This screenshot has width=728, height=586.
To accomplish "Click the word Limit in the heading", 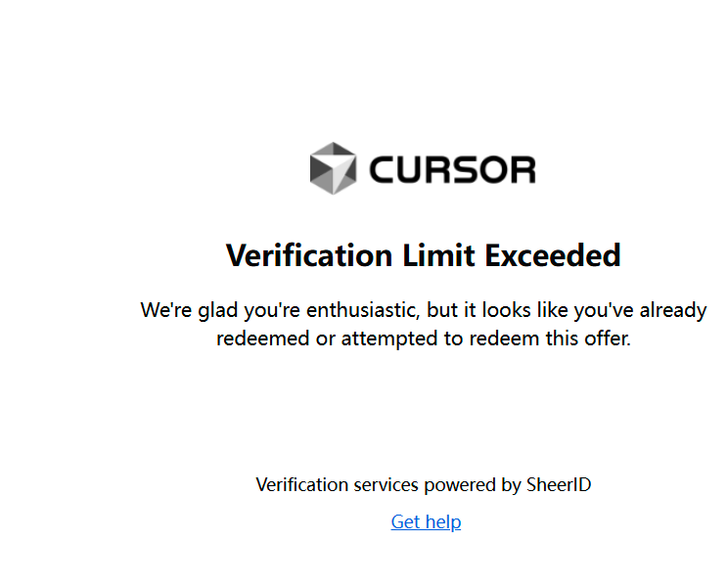I will click(438, 255).
